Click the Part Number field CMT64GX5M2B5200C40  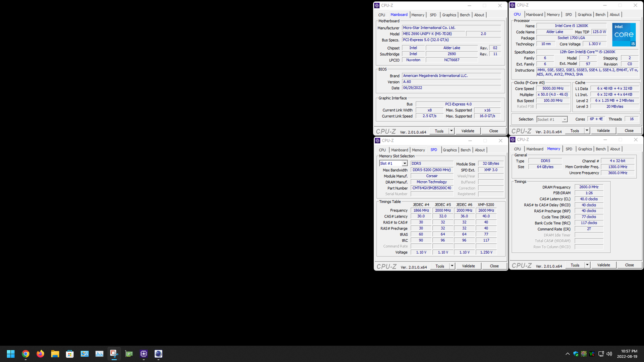[x=432, y=188]
